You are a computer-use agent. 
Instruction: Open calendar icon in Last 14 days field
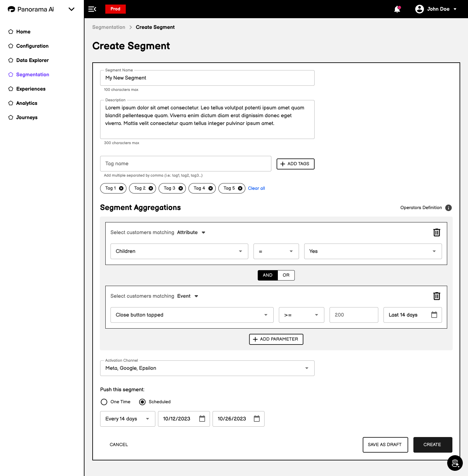click(434, 315)
